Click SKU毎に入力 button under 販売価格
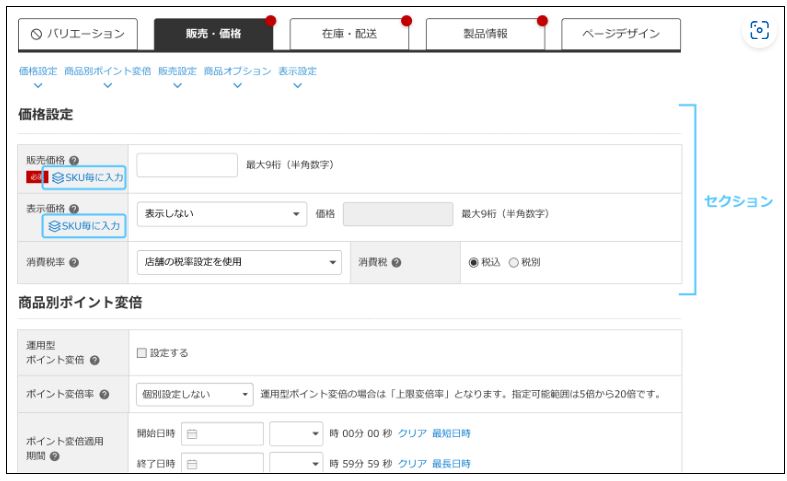Image resolution: width=787 pixels, height=481 pixels. coord(84,177)
